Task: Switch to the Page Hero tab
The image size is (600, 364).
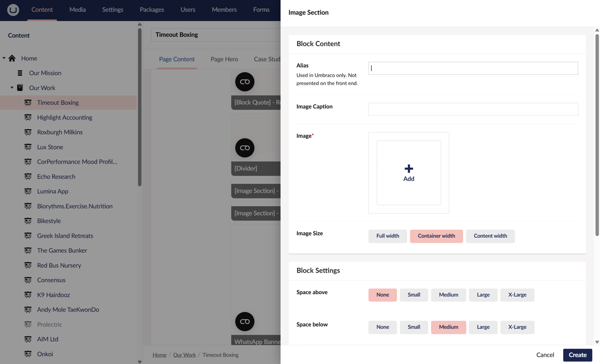Action: (224, 59)
